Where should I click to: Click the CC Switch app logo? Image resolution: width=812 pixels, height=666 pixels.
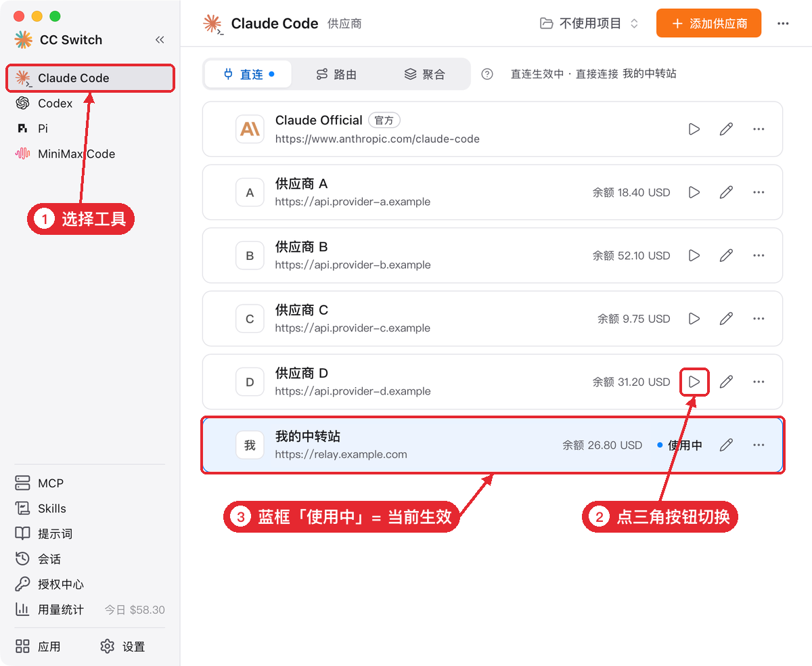[x=24, y=40]
